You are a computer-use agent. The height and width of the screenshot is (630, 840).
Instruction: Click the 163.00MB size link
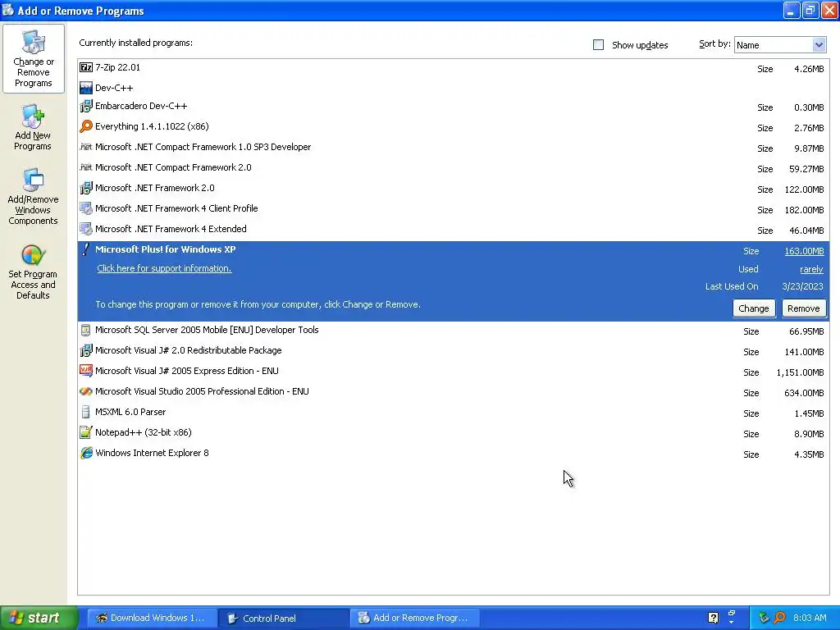[x=804, y=251]
